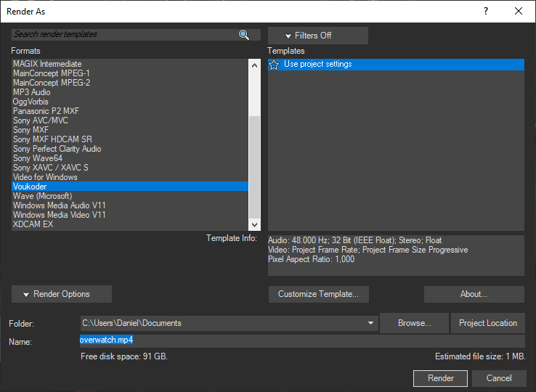
Task: Choose MP3 Audio from Formats
Action: pyautogui.click(x=32, y=92)
